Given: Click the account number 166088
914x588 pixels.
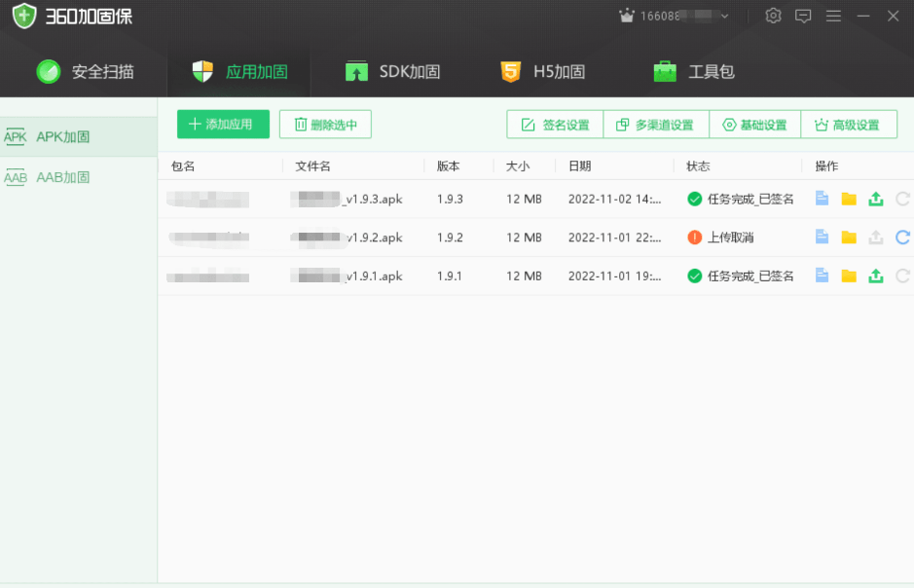Looking at the screenshot, I should pos(660,17).
